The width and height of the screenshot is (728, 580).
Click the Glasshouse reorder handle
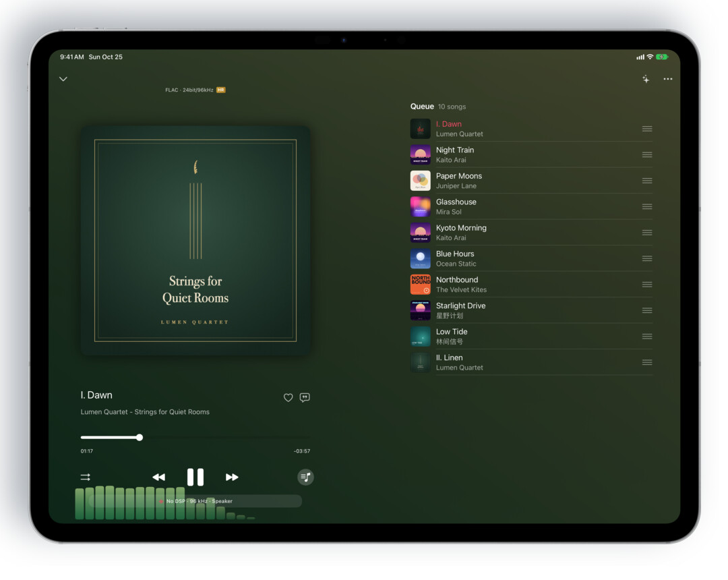[647, 206]
